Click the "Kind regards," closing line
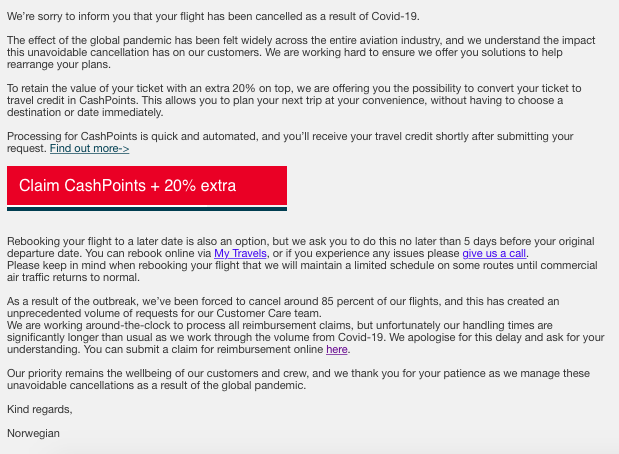 [x=39, y=409]
